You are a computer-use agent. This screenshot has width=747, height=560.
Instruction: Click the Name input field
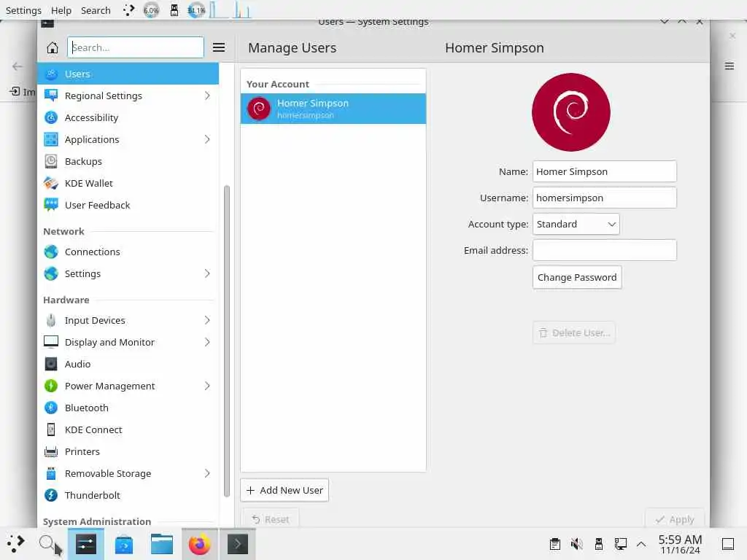[605, 171]
